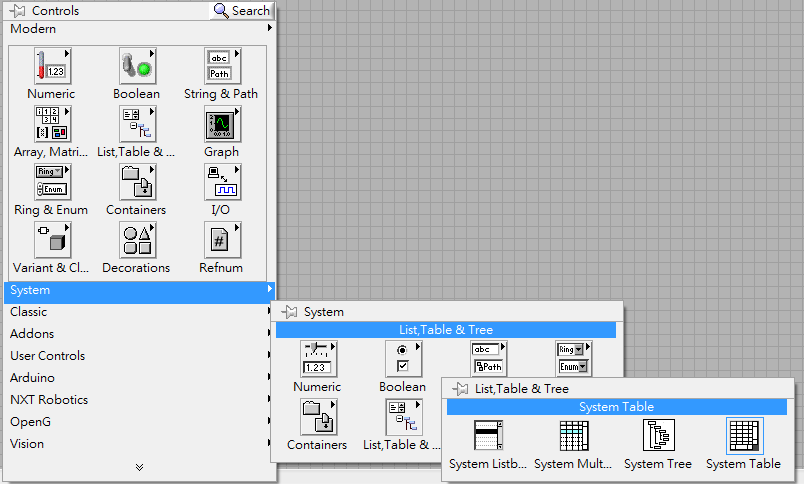
Task: Expand the NXT Robotics category
Action: click(139, 400)
